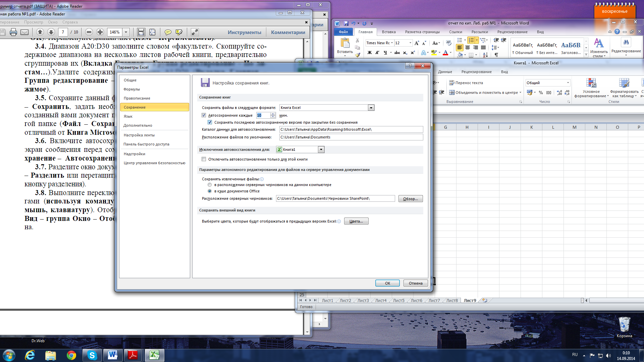Image resolution: width=644 pixels, height=362 pixels.
Task: Click Format Painter brush in Word
Action: click(358, 55)
